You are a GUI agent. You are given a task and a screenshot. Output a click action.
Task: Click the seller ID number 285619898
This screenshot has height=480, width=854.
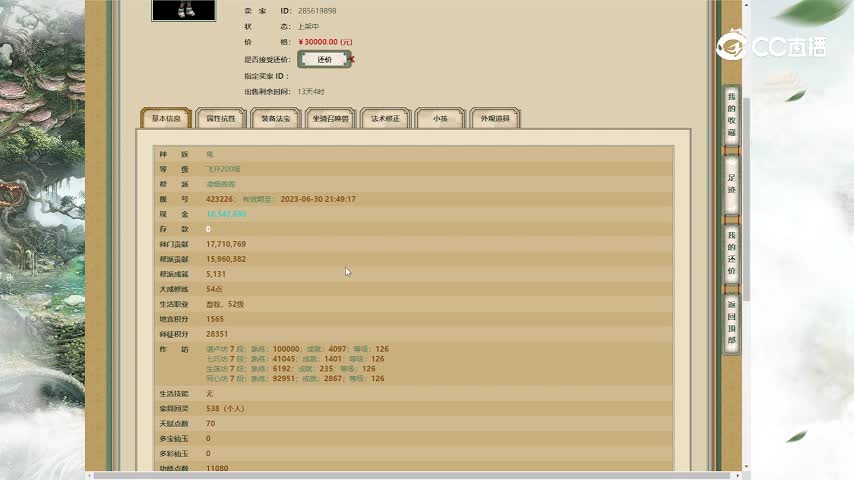[x=317, y=11]
